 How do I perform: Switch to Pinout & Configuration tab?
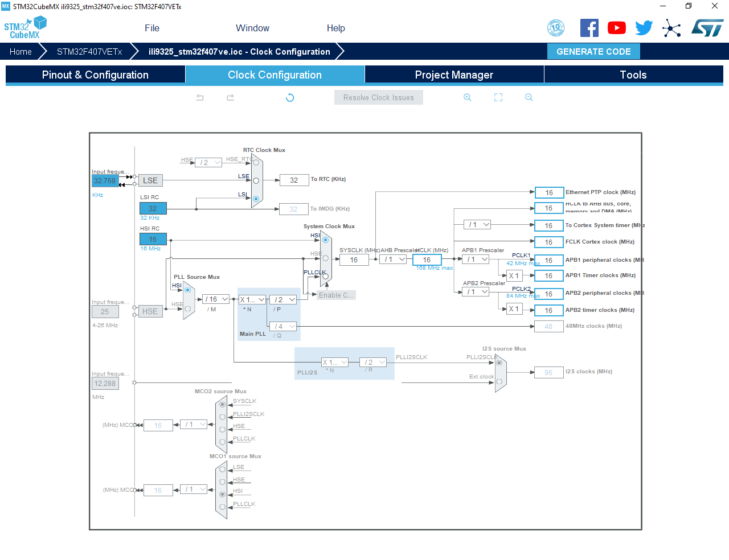(x=95, y=75)
